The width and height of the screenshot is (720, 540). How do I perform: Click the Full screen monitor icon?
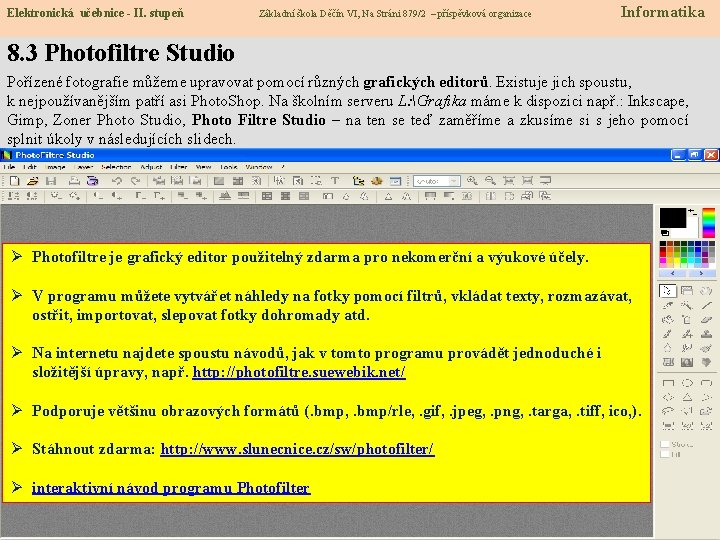point(545,181)
